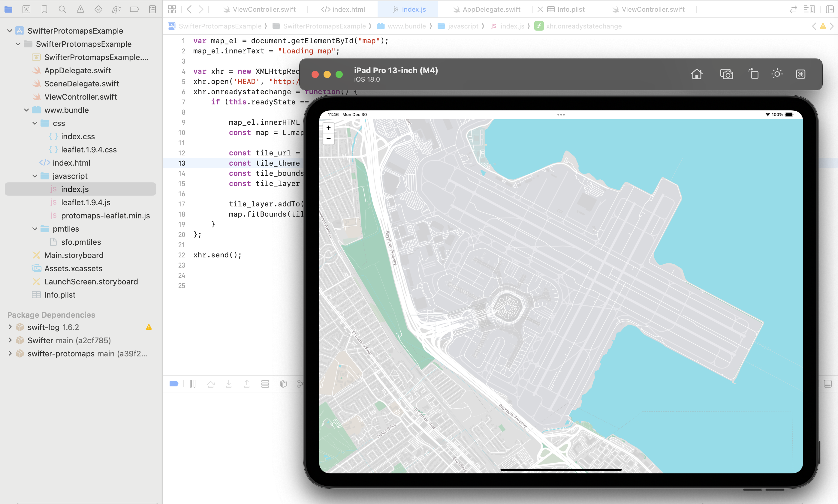Open the Find navigator magnifier icon

coord(62,9)
